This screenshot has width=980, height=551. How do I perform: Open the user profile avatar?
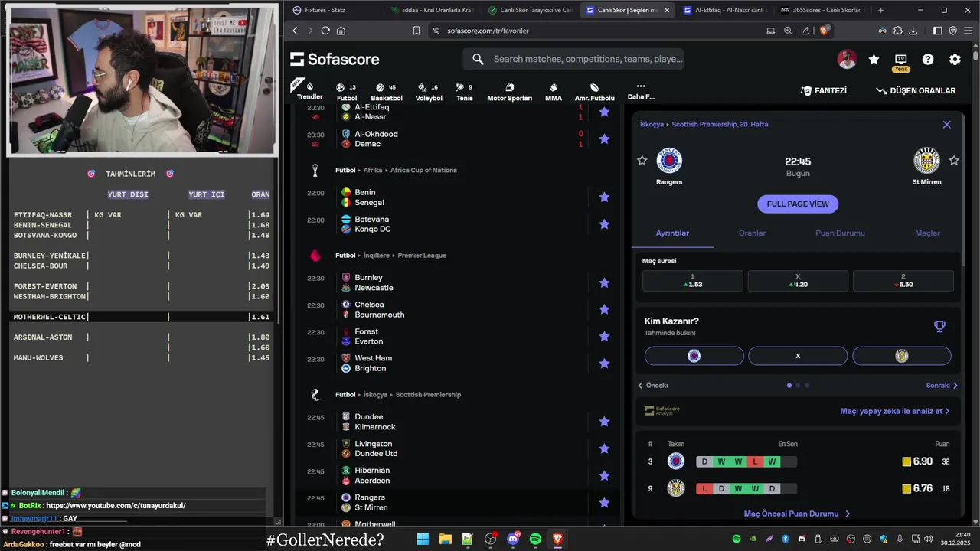coord(847,59)
